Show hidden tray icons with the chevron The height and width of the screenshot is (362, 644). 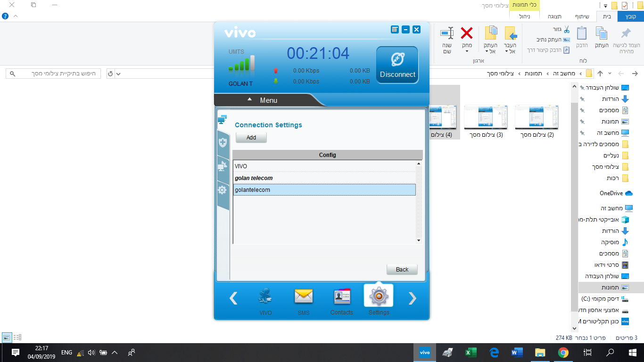pyautogui.click(x=114, y=352)
